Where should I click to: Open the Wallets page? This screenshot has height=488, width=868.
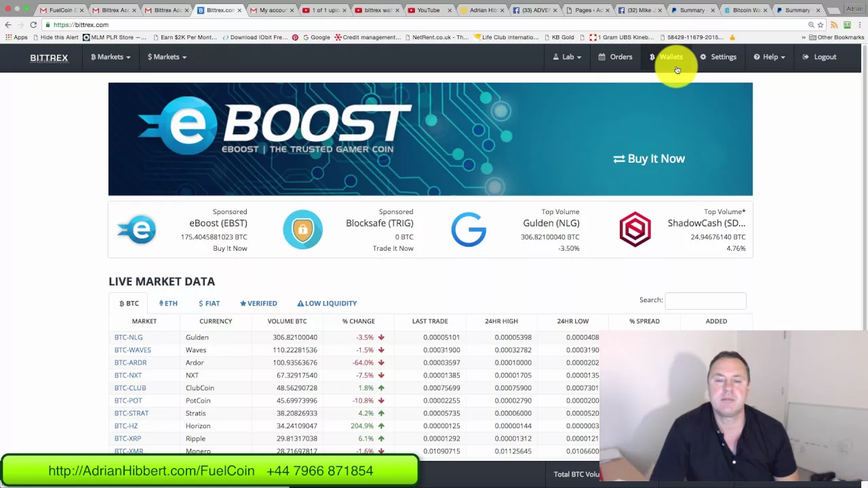pos(666,57)
